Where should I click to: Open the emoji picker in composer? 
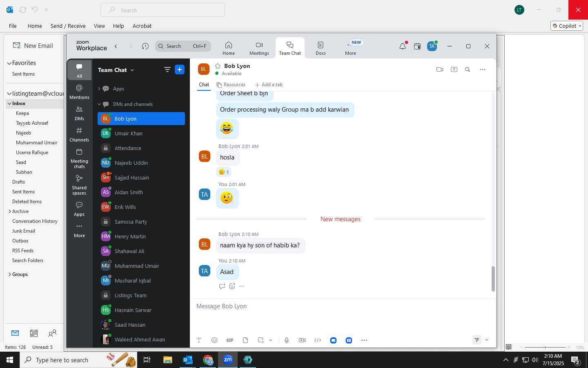pyautogui.click(x=214, y=340)
